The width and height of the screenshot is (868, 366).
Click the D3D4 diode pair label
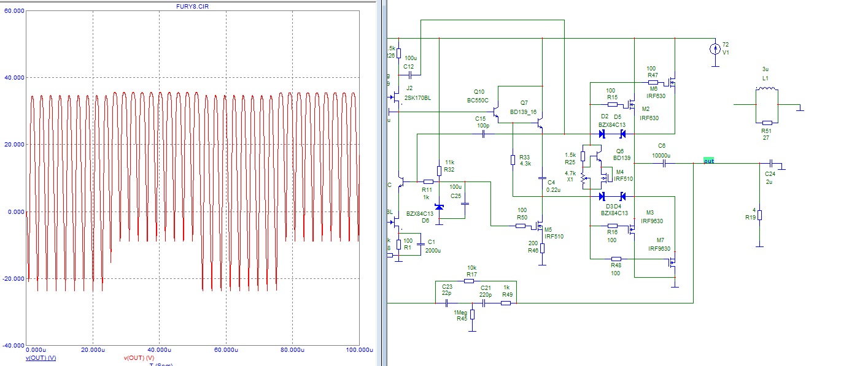614,206
